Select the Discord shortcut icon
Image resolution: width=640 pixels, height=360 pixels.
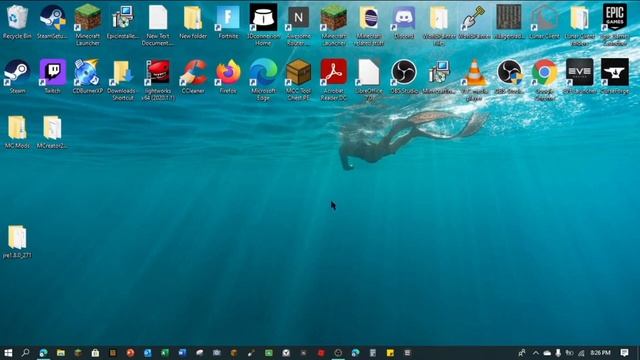coord(404,18)
